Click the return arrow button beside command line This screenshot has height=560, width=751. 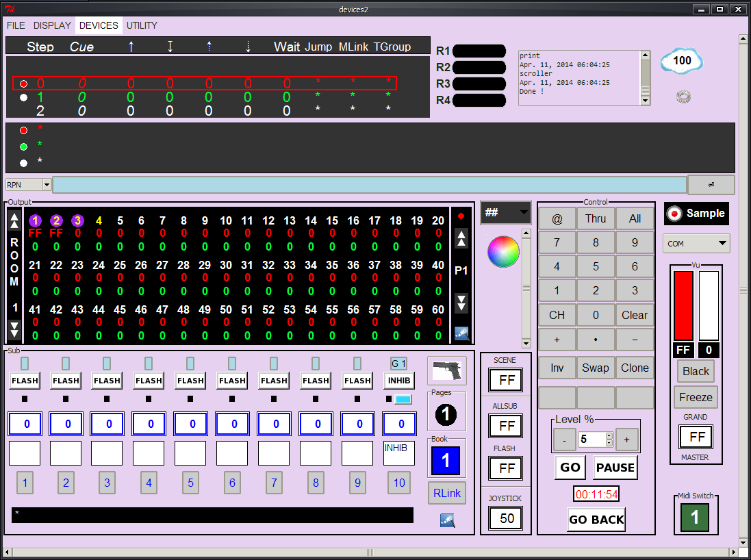[x=711, y=184]
